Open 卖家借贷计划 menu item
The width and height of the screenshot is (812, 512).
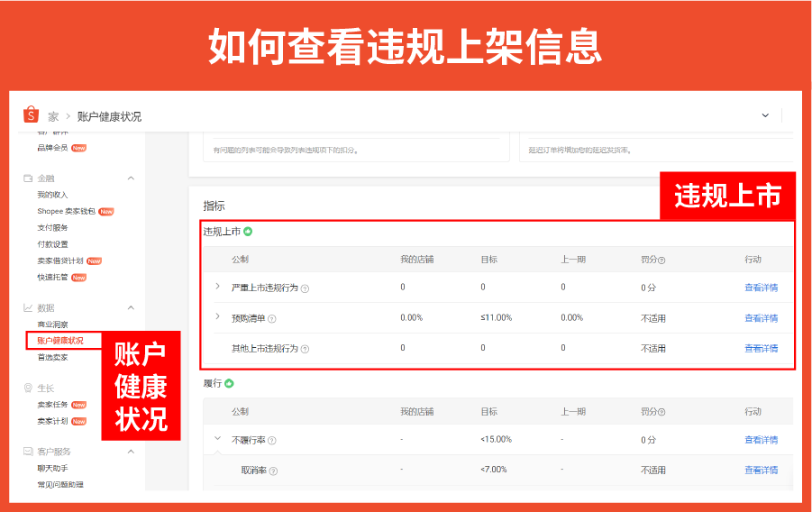pos(60,261)
